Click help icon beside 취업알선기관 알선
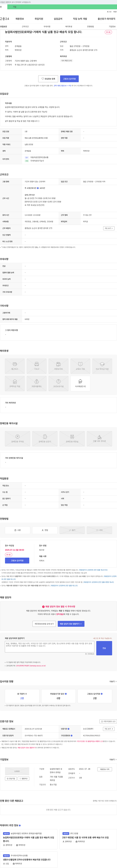This screenshot has height=868, width=117. [66, 694]
